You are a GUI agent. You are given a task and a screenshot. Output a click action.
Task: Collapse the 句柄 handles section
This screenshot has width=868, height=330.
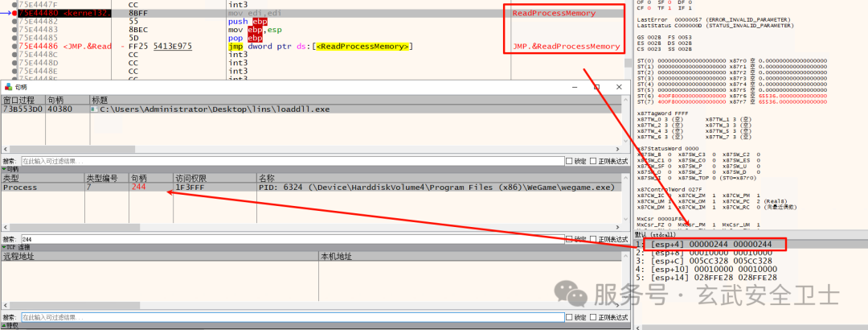[x=3, y=169]
